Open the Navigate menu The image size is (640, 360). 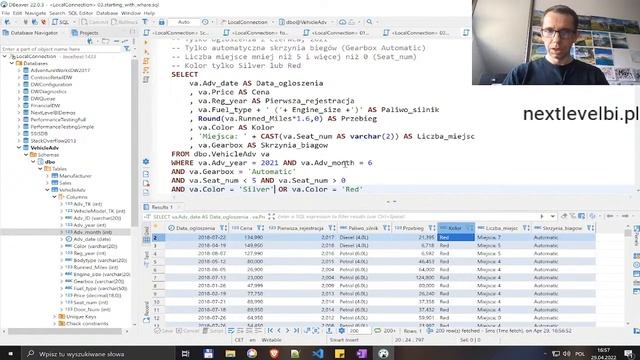tap(36, 13)
